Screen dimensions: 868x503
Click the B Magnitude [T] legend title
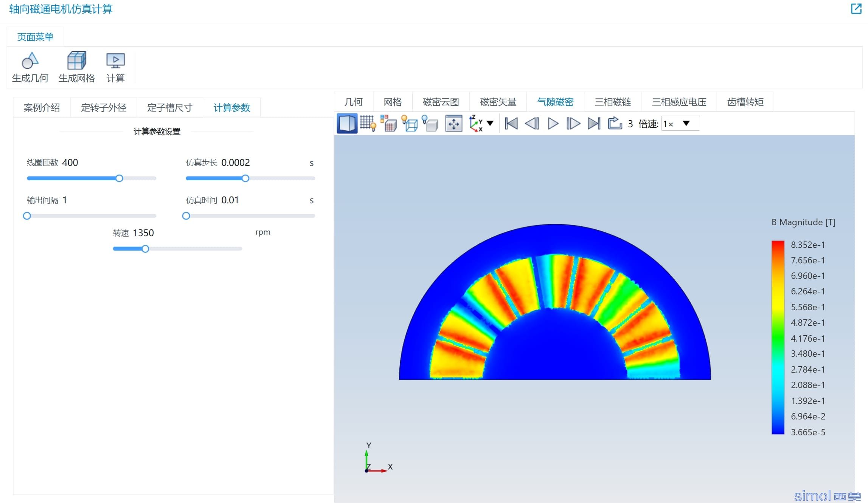click(x=803, y=222)
